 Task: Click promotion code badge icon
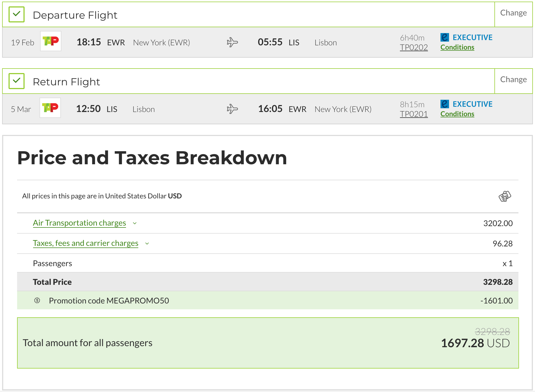(37, 301)
